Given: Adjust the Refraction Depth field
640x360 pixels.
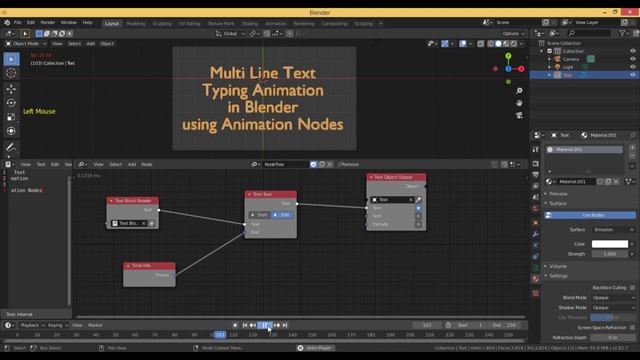Looking at the screenshot, I should click(x=613, y=338).
